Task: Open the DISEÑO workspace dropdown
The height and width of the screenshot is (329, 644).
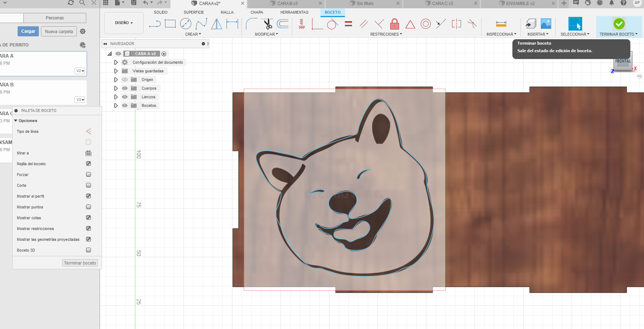Action: click(x=124, y=23)
